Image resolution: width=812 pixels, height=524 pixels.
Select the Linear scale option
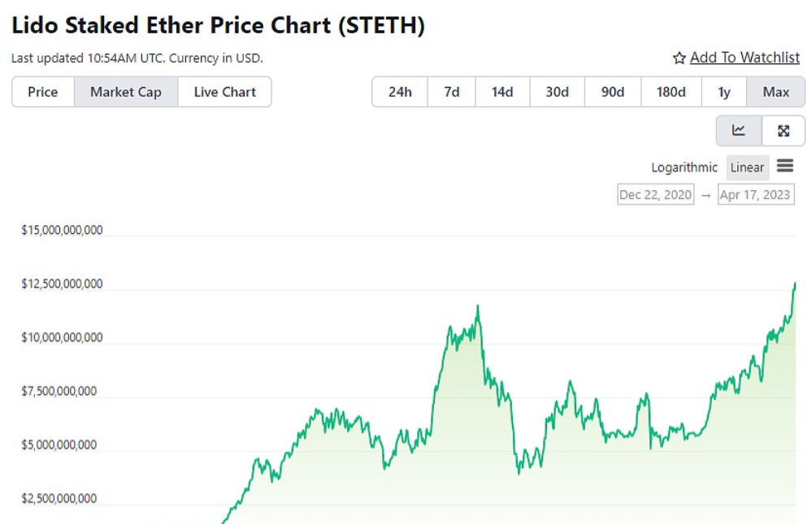pos(747,167)
